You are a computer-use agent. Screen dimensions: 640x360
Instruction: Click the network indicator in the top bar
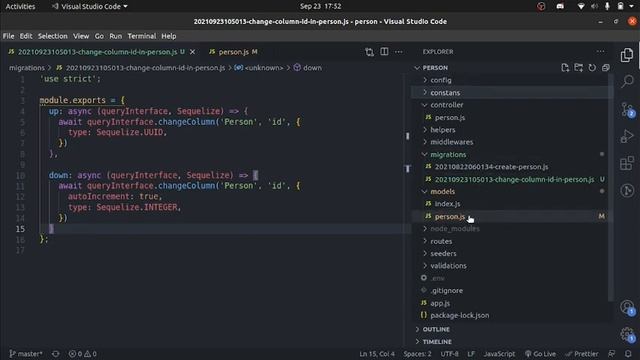pos(581,6)
